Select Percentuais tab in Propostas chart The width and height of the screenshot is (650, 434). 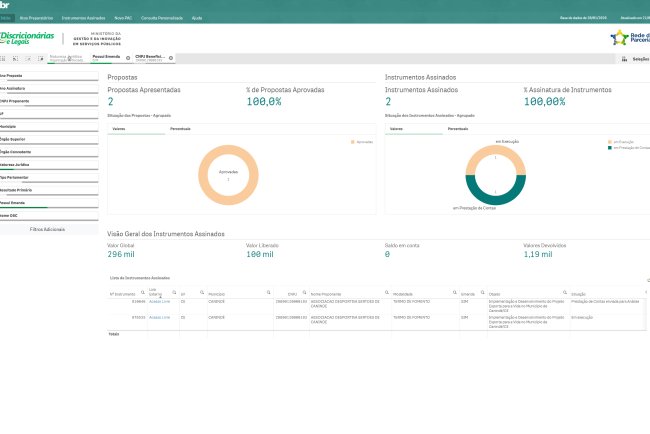(180, 129)
